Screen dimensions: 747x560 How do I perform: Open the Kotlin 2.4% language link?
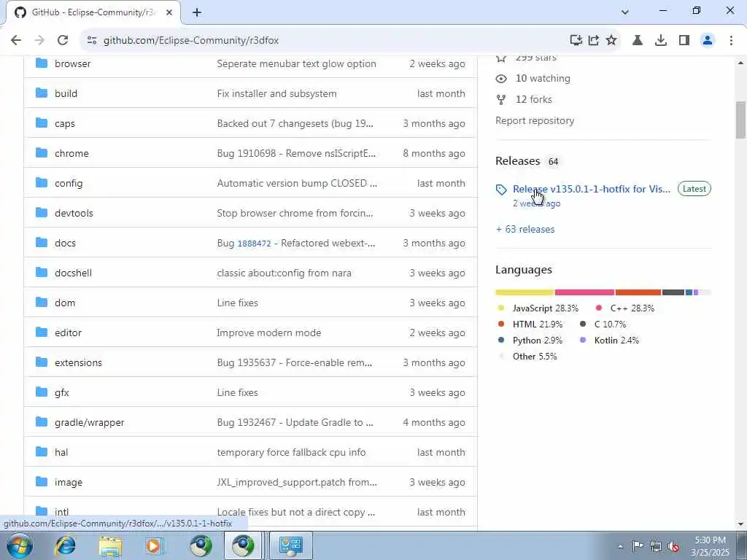point(616,341)
